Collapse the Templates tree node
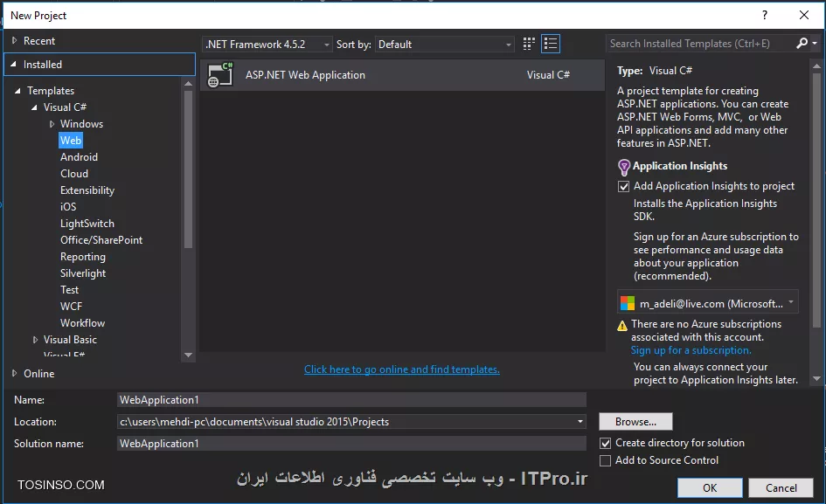 pyautogui.click(x=17, y=91)
